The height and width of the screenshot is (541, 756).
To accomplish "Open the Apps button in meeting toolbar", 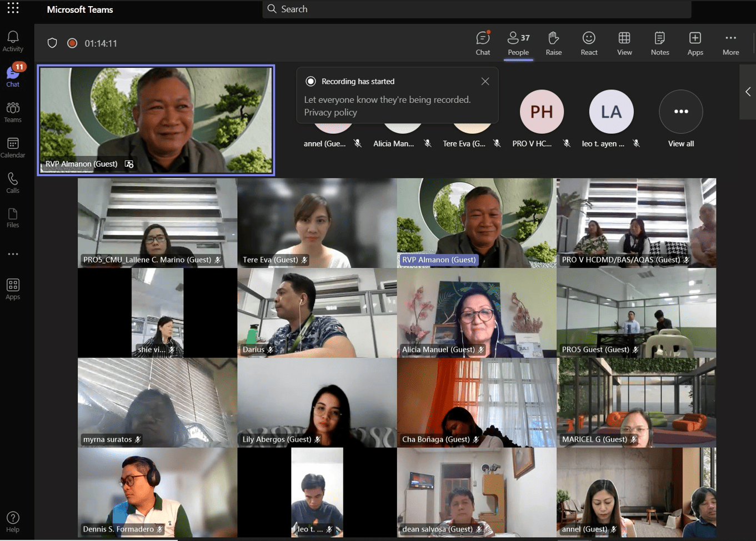I will [695, 43].
